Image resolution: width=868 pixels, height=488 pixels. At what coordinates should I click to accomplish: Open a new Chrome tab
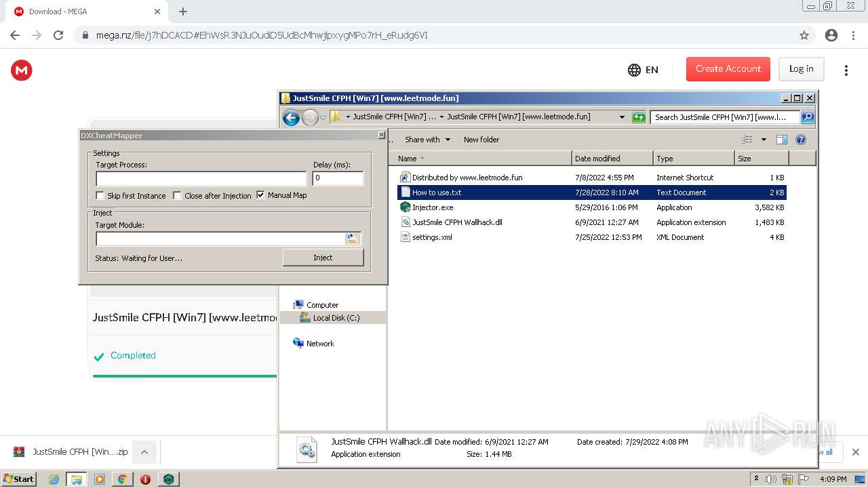pyautogui.click(x=183, y=12)
